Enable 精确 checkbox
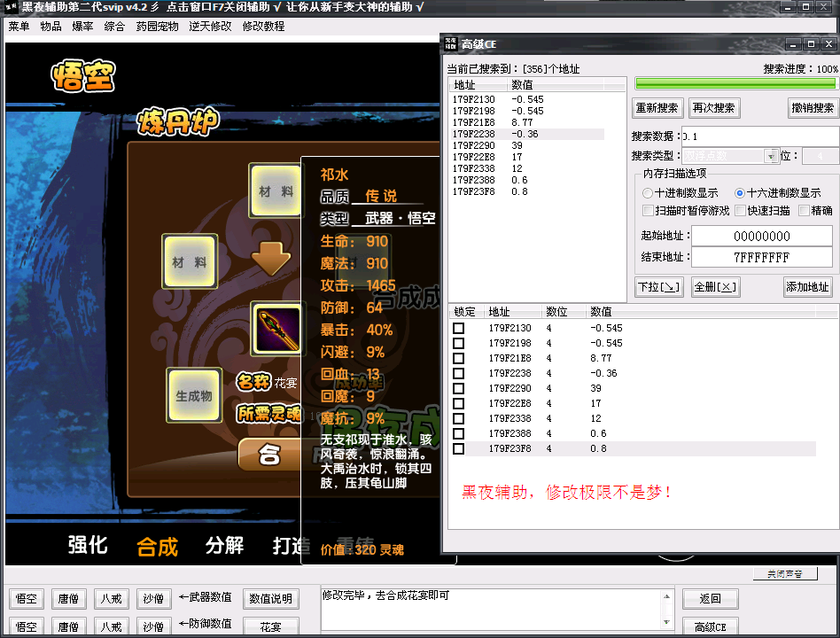 click(804, 211)
